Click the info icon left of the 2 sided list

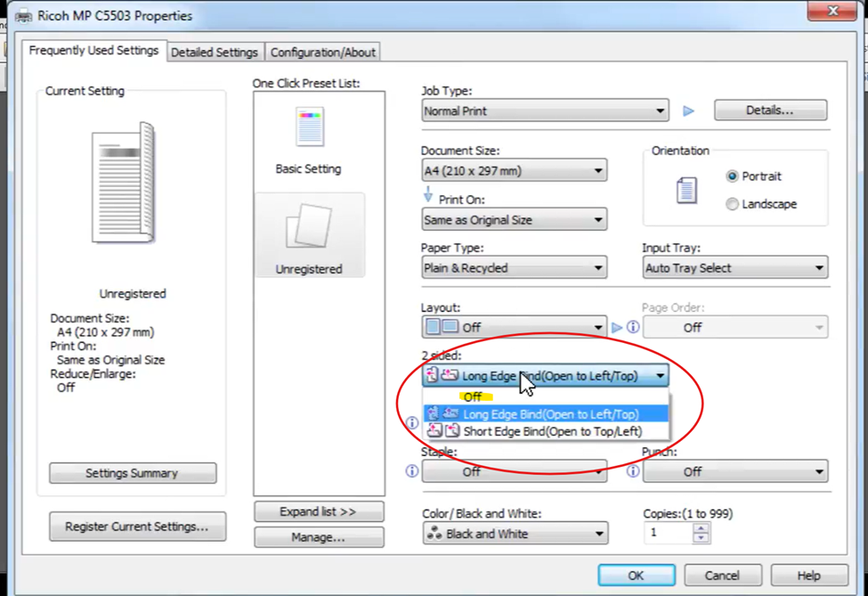point(412,423)
